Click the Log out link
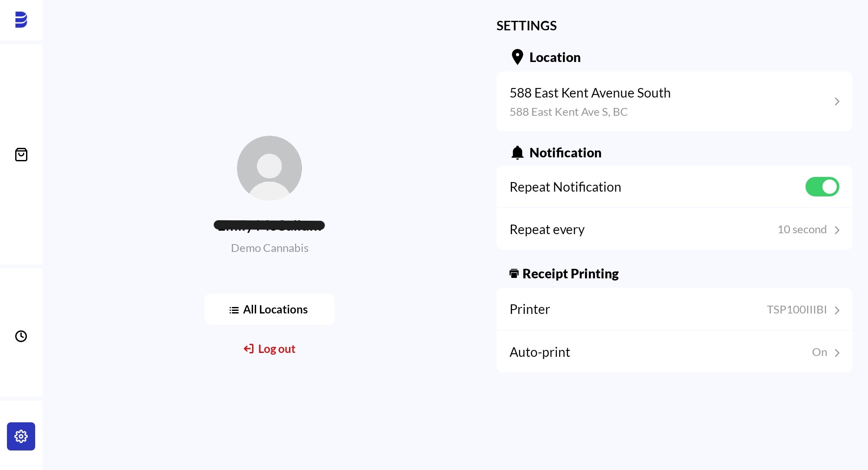 pyautogui.click(x=270, y=349)
